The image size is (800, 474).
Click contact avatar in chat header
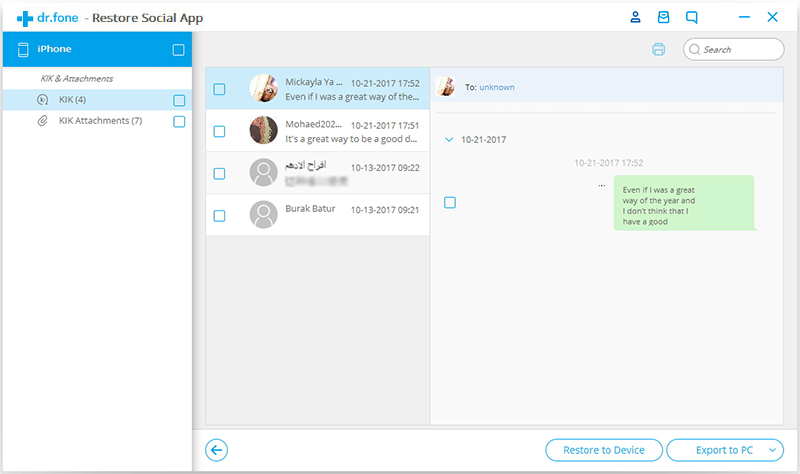point(445,87)
